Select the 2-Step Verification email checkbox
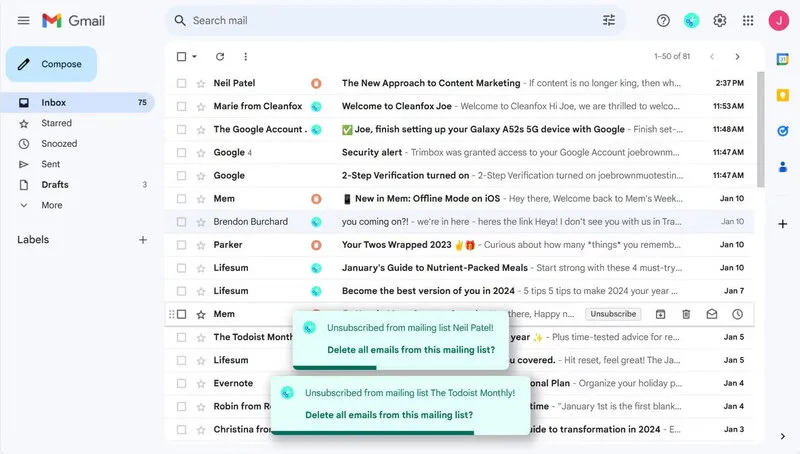The height and width of the screenshot is (454, 800). coord(181,175)
